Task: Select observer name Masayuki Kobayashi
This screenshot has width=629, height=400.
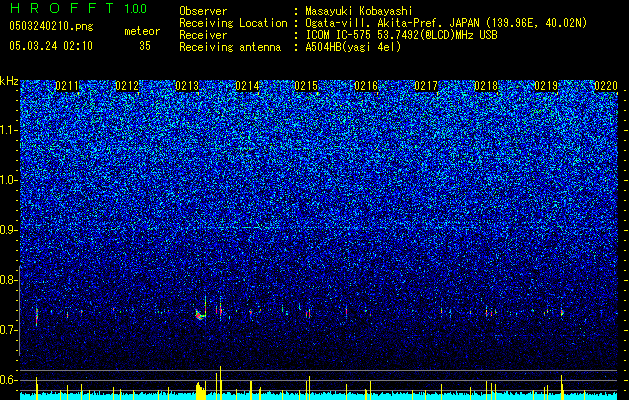Action: (359, 11)
